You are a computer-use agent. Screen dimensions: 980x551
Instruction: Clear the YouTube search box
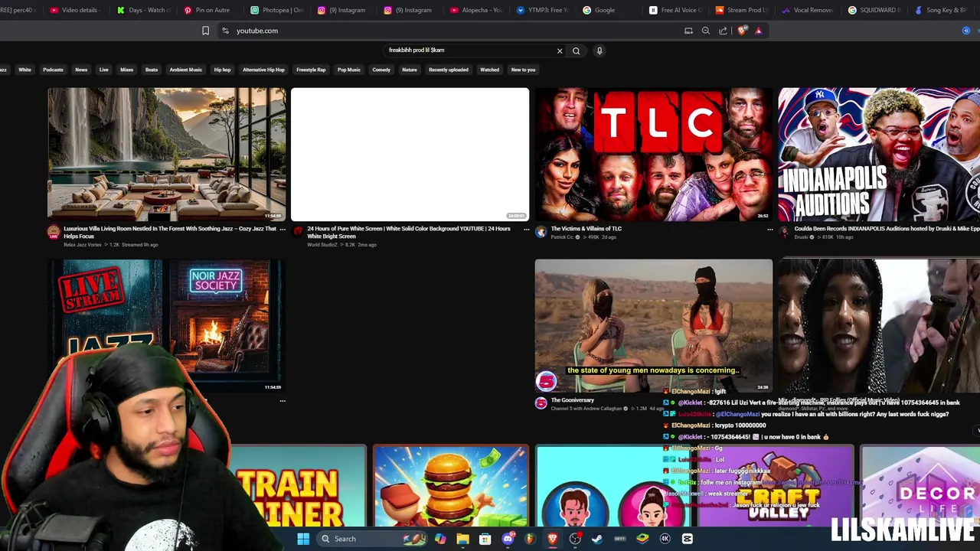560,51
